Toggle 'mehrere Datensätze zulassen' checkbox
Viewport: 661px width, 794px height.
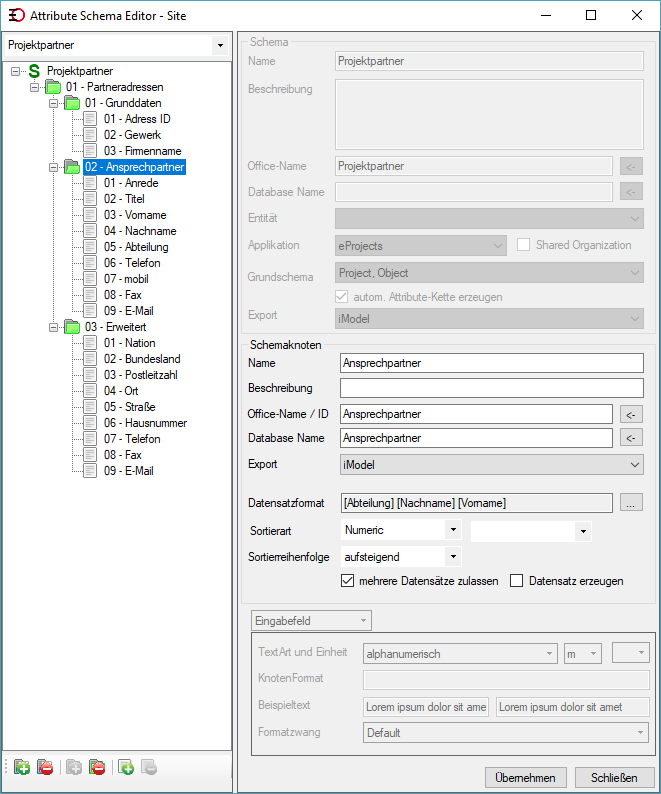[x=347, y=581]
